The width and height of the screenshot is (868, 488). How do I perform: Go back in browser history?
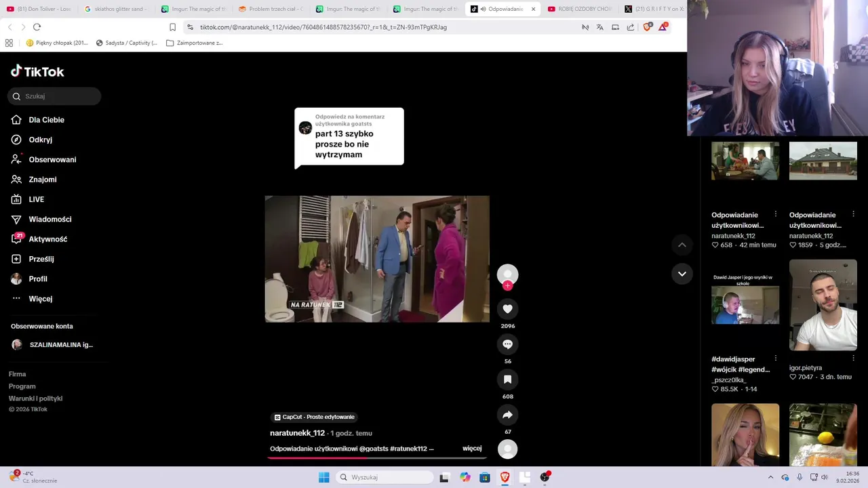(9, 27)
